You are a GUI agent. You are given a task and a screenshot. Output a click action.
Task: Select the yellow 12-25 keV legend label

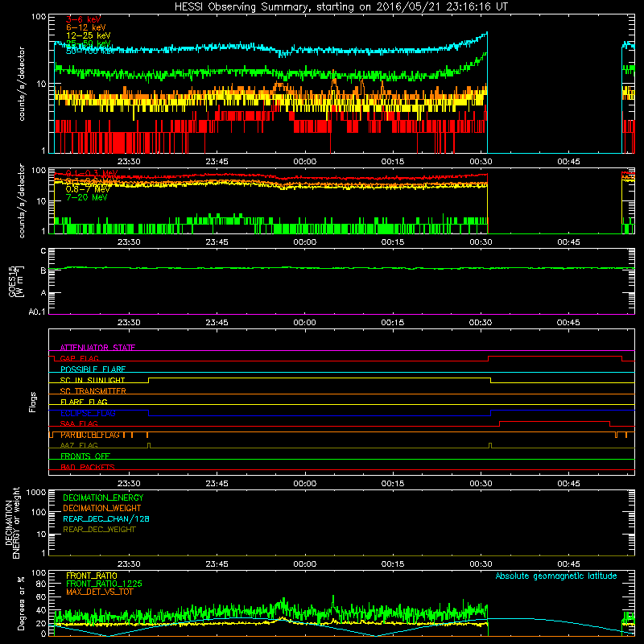coord(89,35)
